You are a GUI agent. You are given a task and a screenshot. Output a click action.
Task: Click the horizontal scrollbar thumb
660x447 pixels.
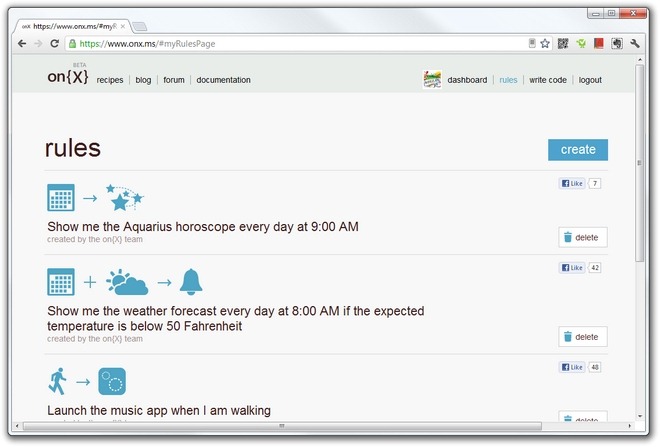tap(282, 426)
